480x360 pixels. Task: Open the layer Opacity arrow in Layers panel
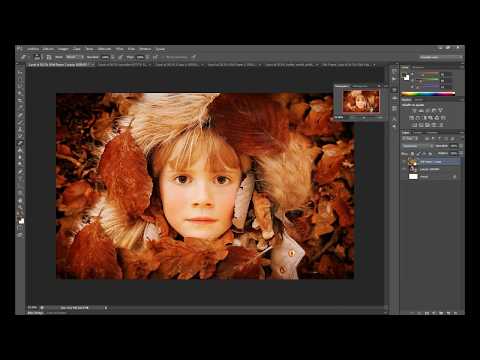point(461,146)
